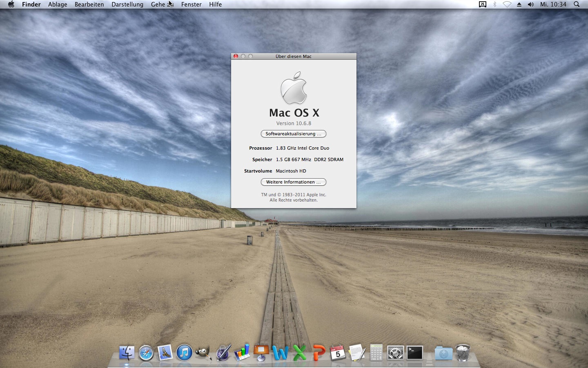Click the 'Mac OS X' heading
588x368 pixels.
(294, 113)
